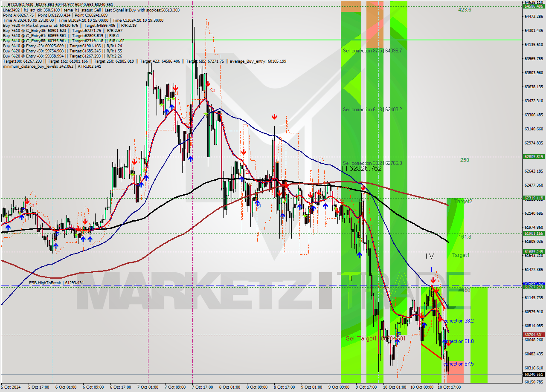
Task: Click 'FSB-HighToBreak | 61293.434' label
Action: (x=56, y=282)
